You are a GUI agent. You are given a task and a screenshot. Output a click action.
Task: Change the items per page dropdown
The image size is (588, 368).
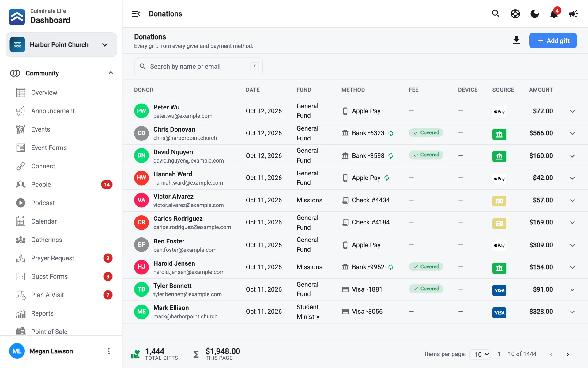[480, 354]
